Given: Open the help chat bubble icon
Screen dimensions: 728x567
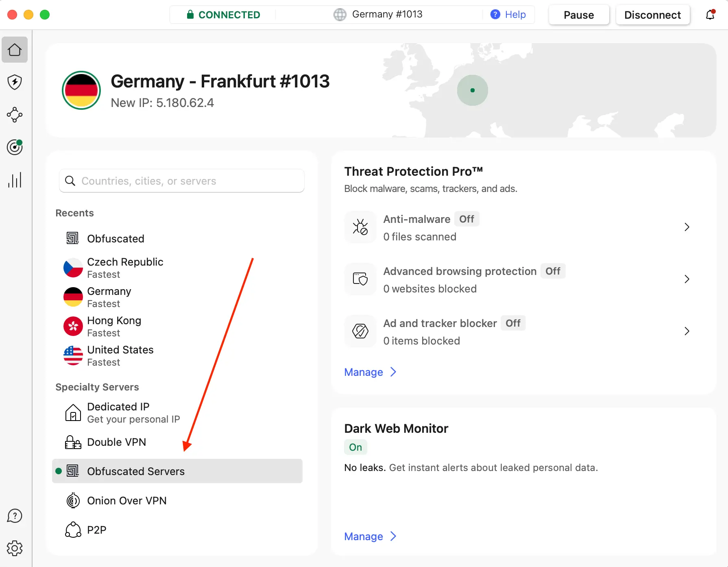Looking at the screenshot, I should (15, 516).
